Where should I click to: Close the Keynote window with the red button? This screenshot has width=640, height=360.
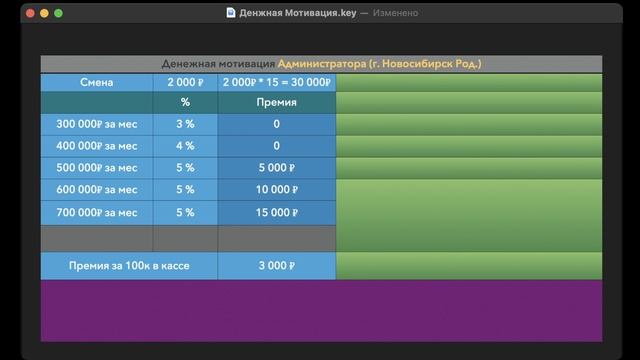point(30,13)
